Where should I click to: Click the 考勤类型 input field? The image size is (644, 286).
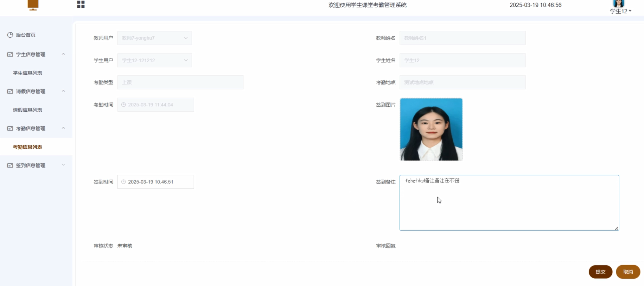(180, 82)
